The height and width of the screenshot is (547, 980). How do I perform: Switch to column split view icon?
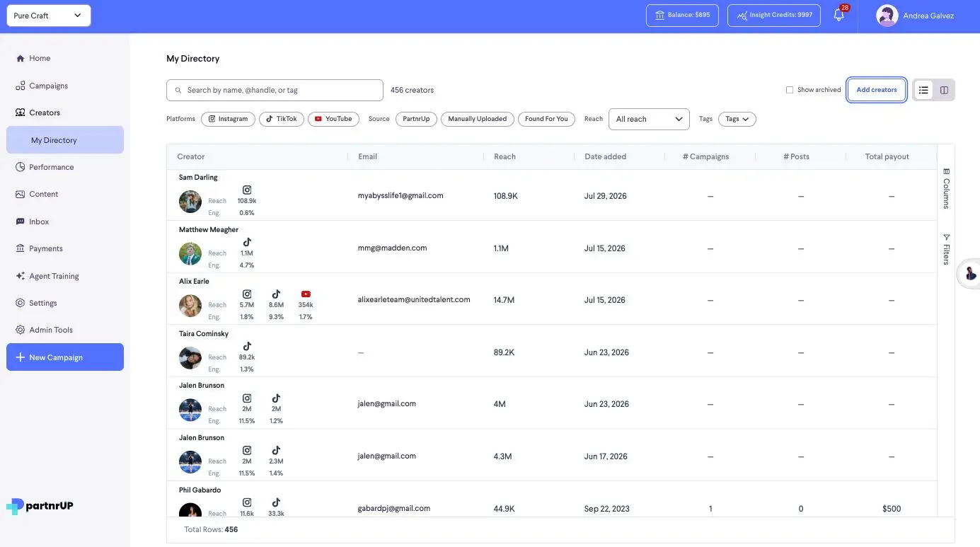coord(944,90)
